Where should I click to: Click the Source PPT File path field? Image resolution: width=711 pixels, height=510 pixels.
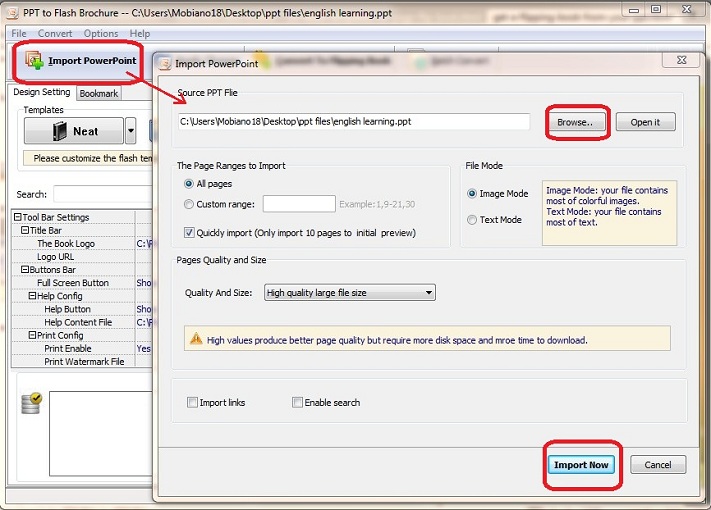pyautogui.click(x=354, y=121)
